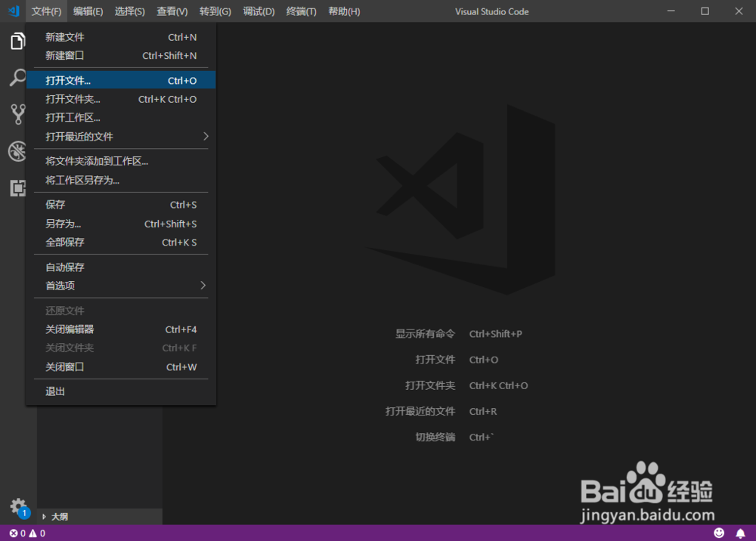Expand the 大纲 outline section
The width and height of the screenshot is (756, 541).
tap(99, 516)
